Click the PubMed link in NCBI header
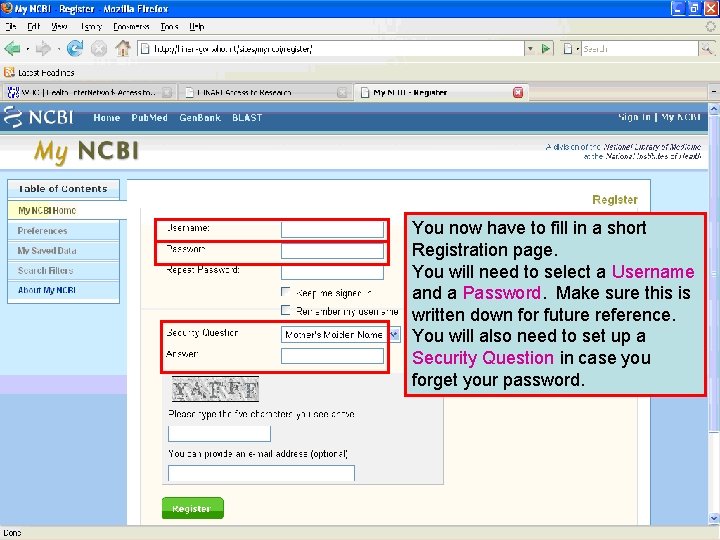This screenshot has height=540, width=720. click(149, 118)
